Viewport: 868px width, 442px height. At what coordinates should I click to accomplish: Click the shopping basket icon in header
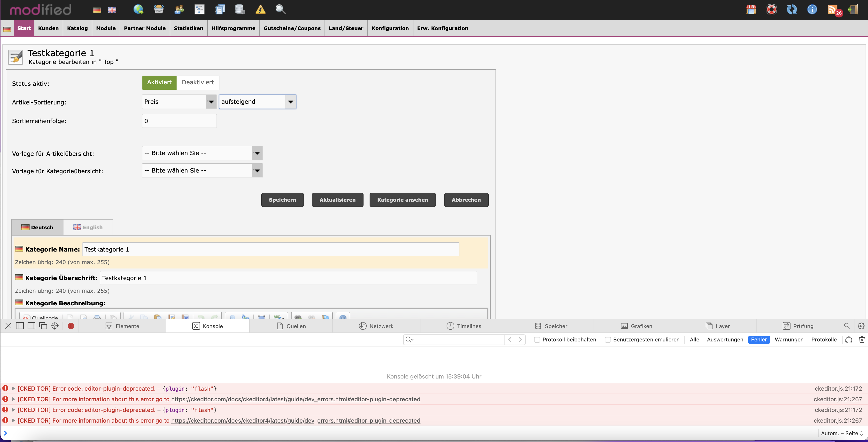click(x=159, y=9)
